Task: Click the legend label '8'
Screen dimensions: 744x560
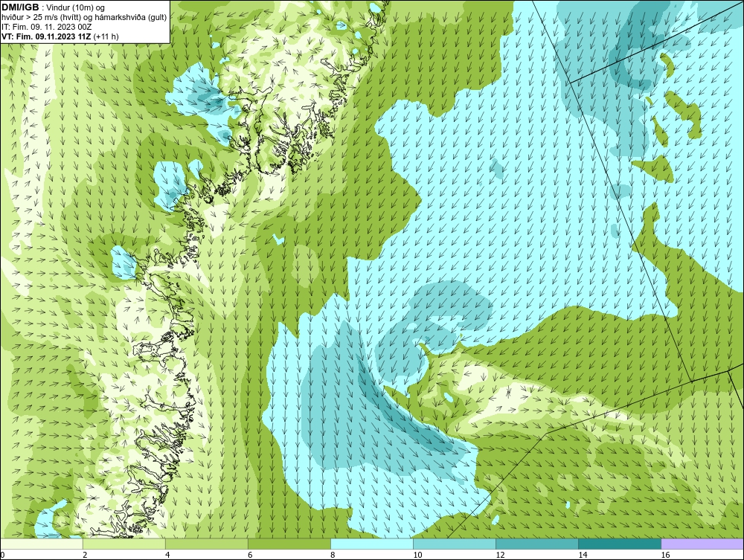Action: point(333,555)
